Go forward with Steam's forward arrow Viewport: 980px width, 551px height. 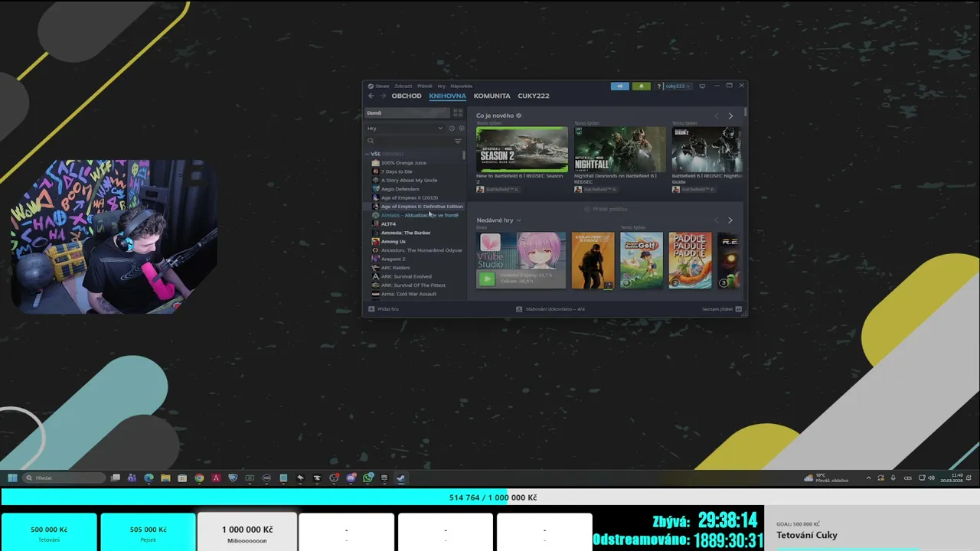pos(383,96)
